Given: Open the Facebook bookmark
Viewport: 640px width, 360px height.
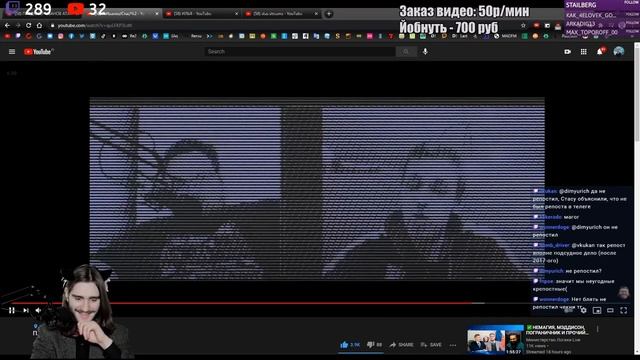Looking at the screenshot, I should [x=71, y=36].
